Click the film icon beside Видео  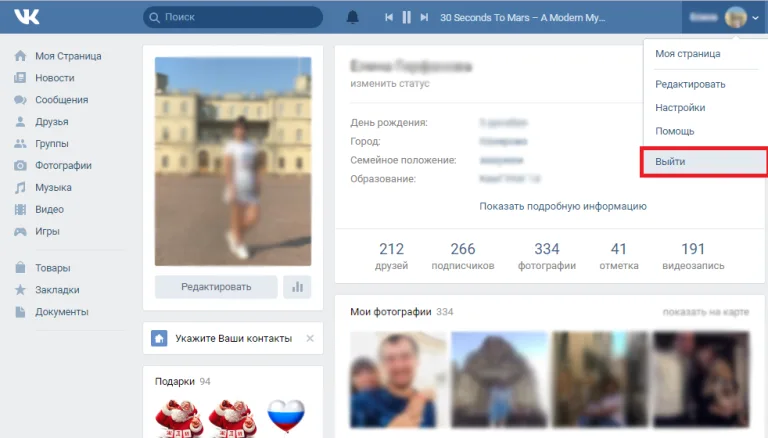tap(20, 210)
